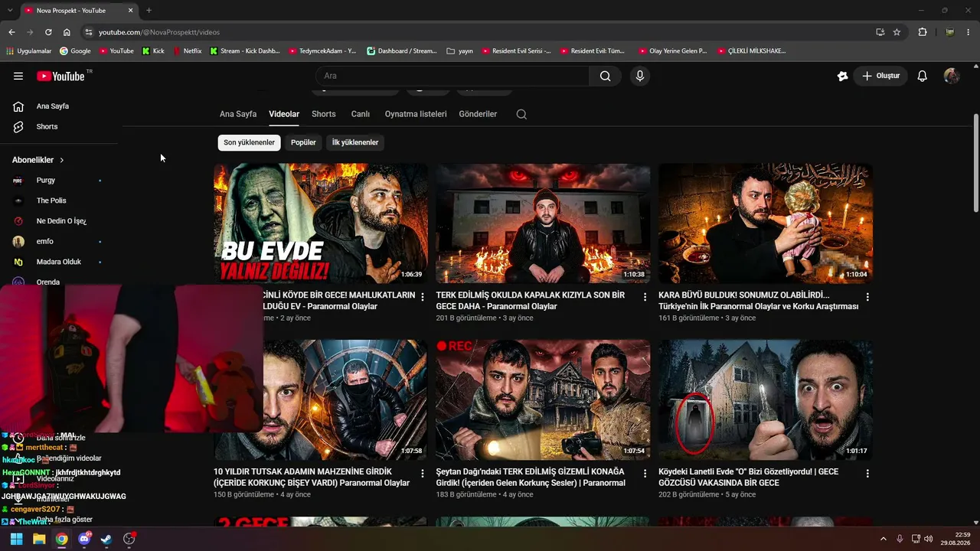Viewport: 980px width, 551px height.
Task: Click the YouTube search input field
Action: 452,76
